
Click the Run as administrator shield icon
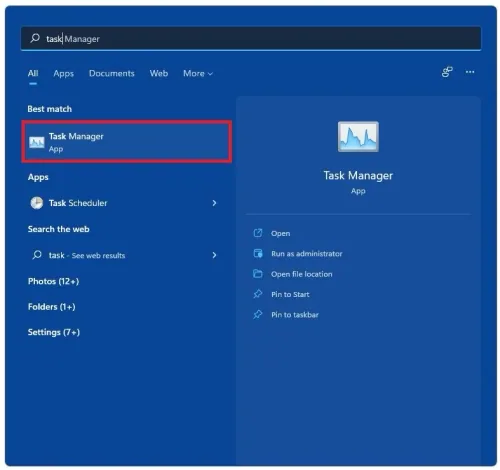tap(258, 253)
